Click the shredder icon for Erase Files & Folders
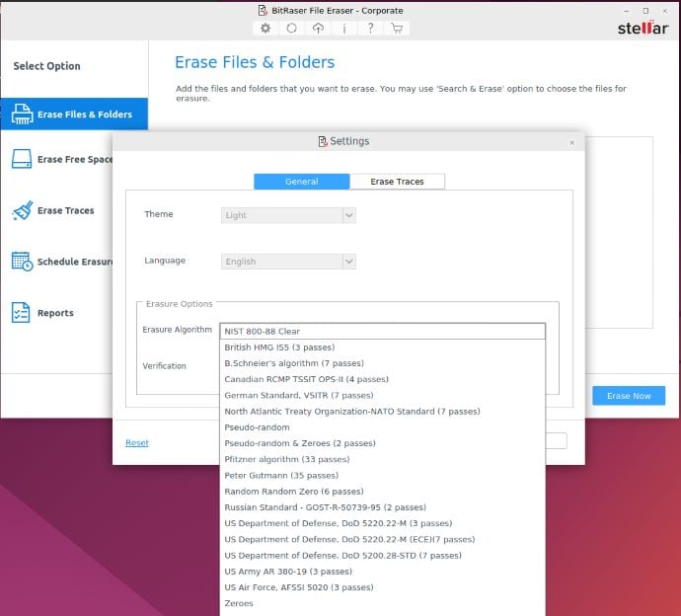 pos(22,114)
